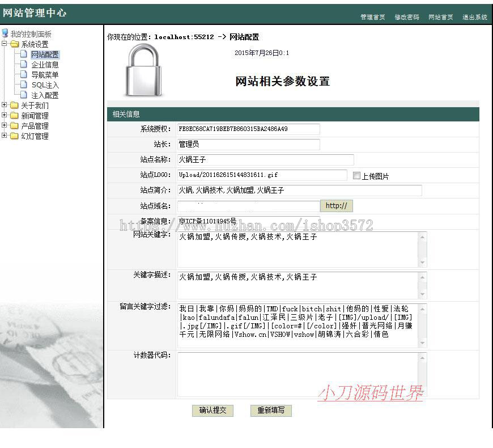Click the 企业信息 document icon
493x448 pixels.
(x=24, y=64)
